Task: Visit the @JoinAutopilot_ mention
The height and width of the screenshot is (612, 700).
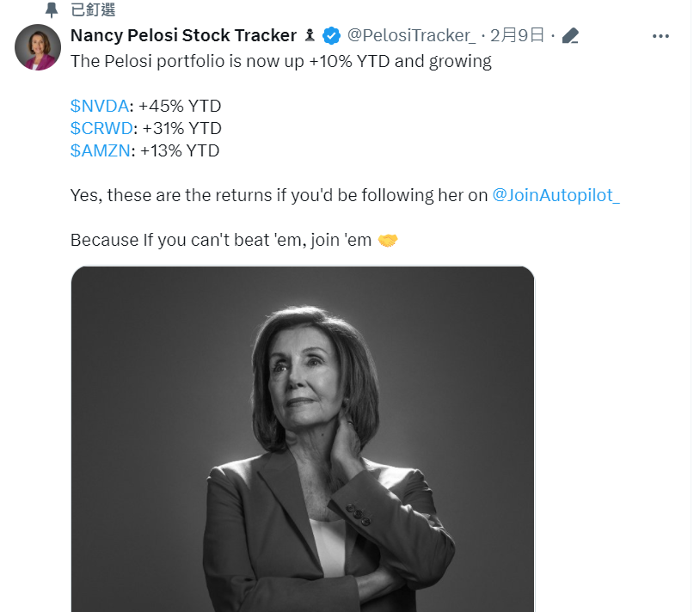Action: (556, 195)
